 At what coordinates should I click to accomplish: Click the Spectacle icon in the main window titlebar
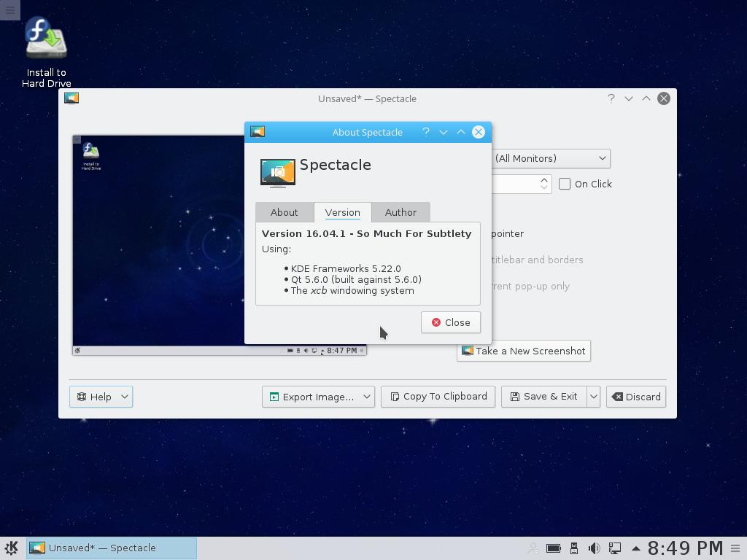71,98
